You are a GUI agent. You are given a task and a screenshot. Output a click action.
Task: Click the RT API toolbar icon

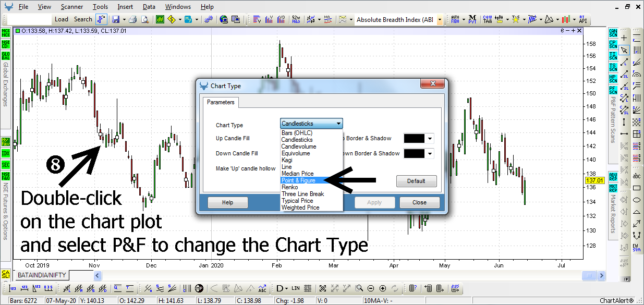pyautogui.click(x=583, y=20)
